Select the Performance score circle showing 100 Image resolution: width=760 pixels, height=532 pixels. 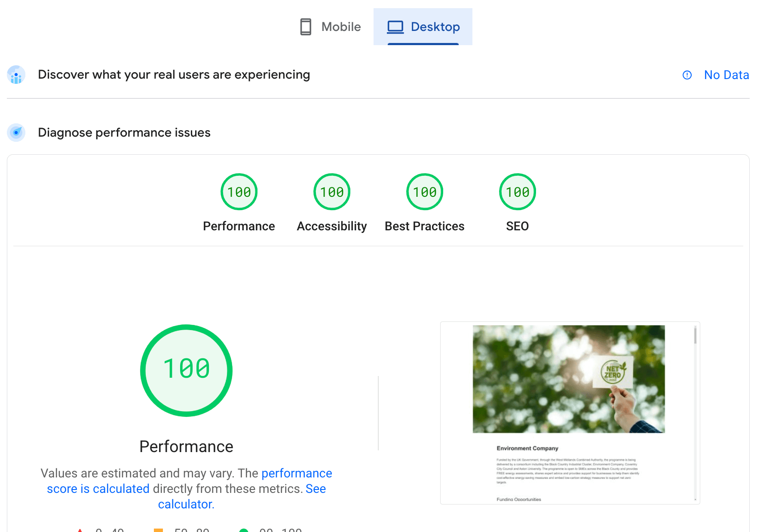(239, 191)
